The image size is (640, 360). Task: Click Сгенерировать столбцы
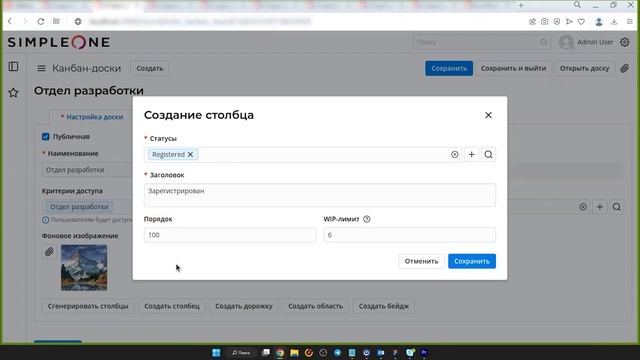(x=88, y=306)
